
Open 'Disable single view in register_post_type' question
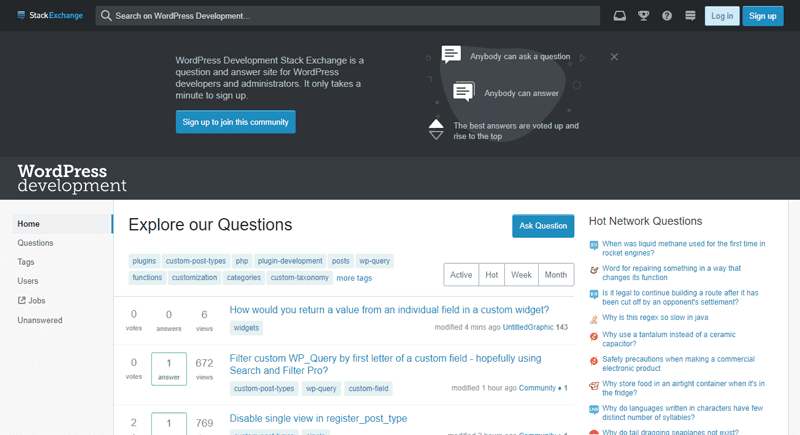[x=318, y=418]
